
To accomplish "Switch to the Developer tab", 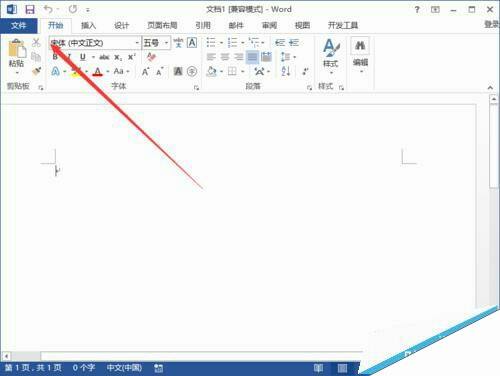I will (x=343, y=25).
